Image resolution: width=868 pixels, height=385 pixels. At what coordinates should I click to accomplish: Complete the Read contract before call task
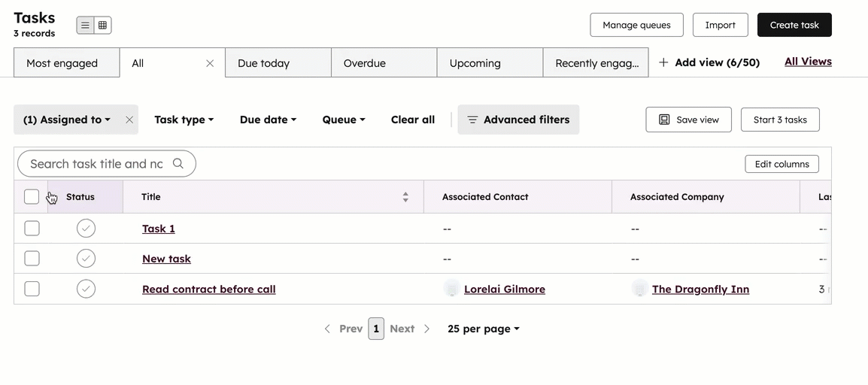[x=86, y=289]
